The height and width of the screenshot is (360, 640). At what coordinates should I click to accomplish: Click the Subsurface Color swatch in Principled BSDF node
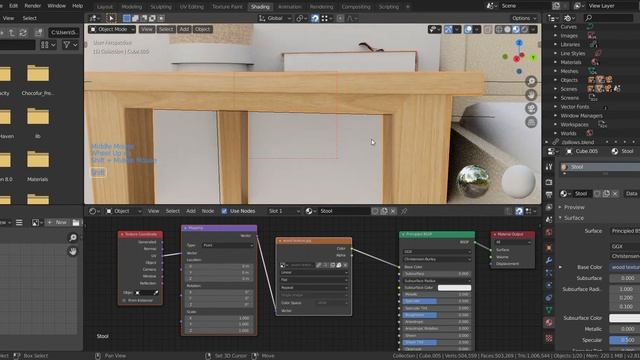pyautogui.click(x=454, y=288)
